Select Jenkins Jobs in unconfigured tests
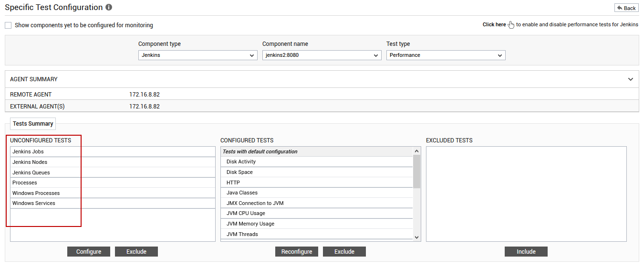The image size is (644, 269). (x=113, y=152)
